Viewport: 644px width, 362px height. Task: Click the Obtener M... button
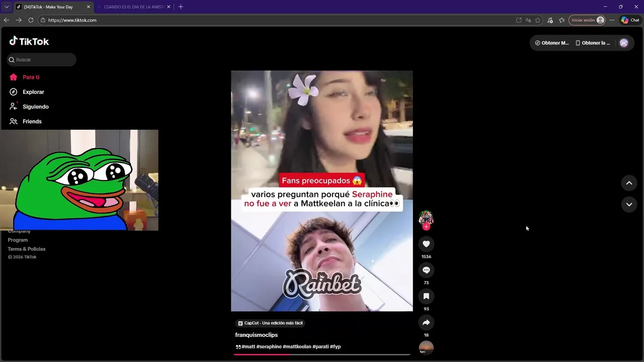coord(552,43)
